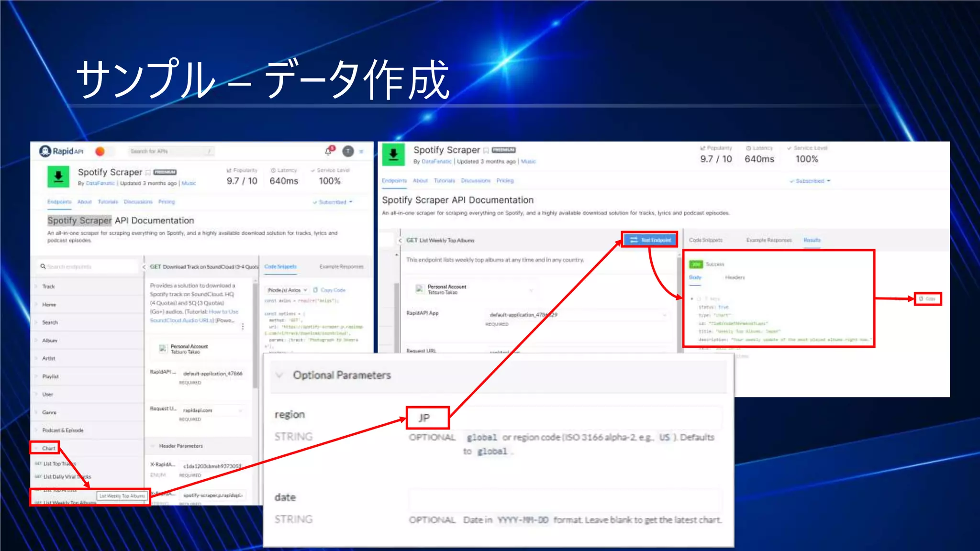980x551 pixels.
Task: Open the Example Responses tab on the right
Action: click(768, 240)
